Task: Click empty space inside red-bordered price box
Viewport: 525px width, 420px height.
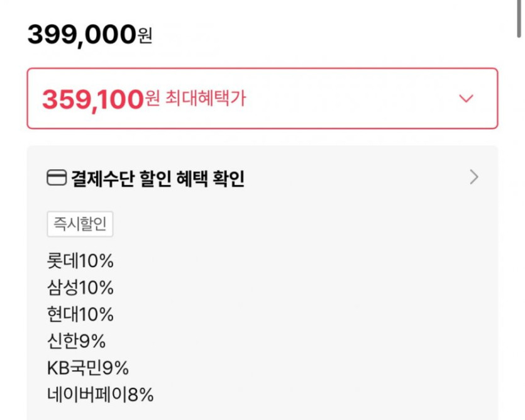Action: coord(352,99)
